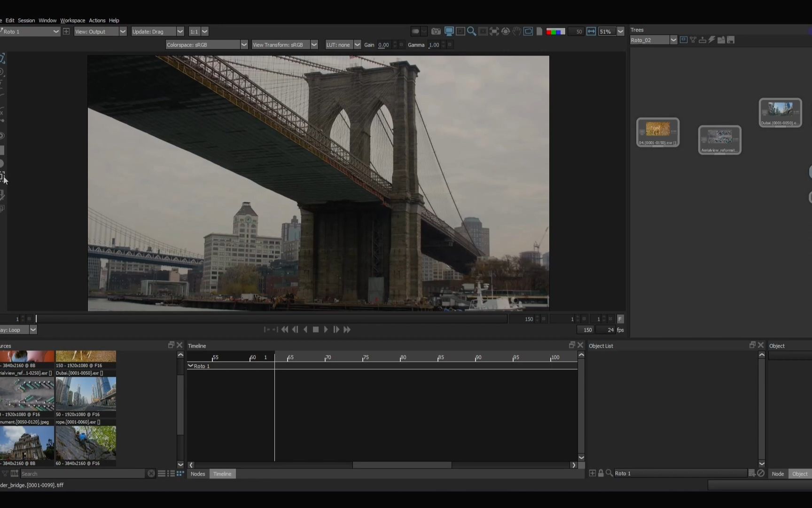The width and height of the screenshot is (812, 508).
Task: Toggle the monitor display icon in viewer toolbar
Action: (449, 32)
